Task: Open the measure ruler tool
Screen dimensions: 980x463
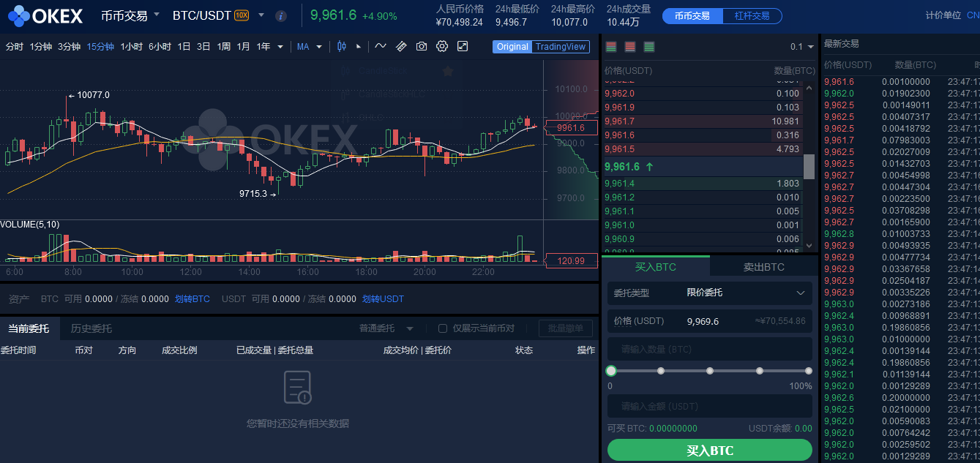Action: click(401, 46)
